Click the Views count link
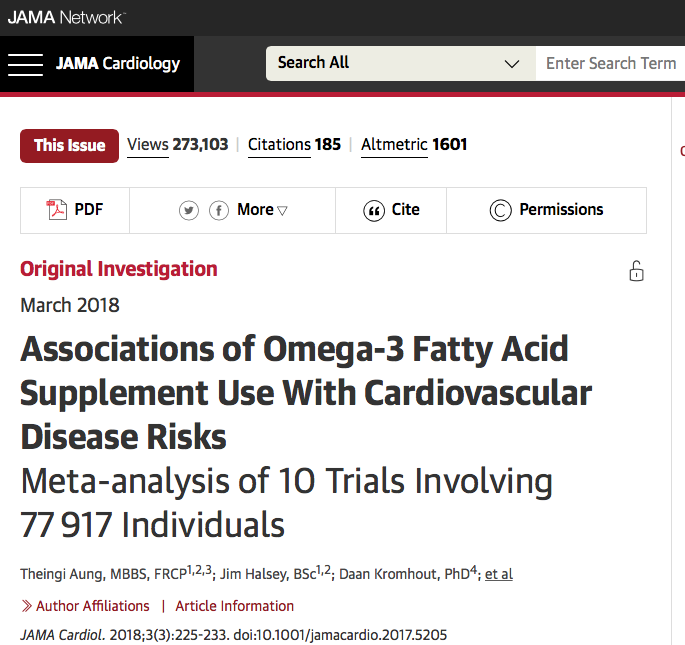The image size is (685, 645). click(178, 144)
